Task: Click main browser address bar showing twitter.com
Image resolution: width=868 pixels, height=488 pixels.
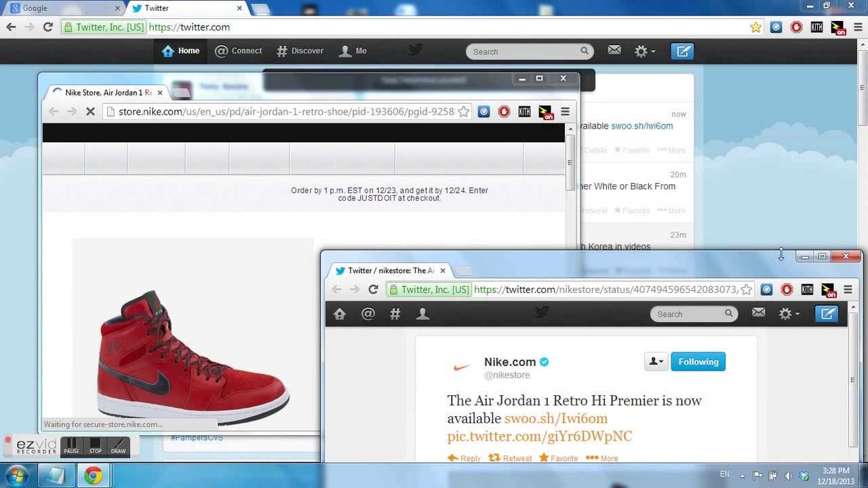Action: tap(414, 27)
